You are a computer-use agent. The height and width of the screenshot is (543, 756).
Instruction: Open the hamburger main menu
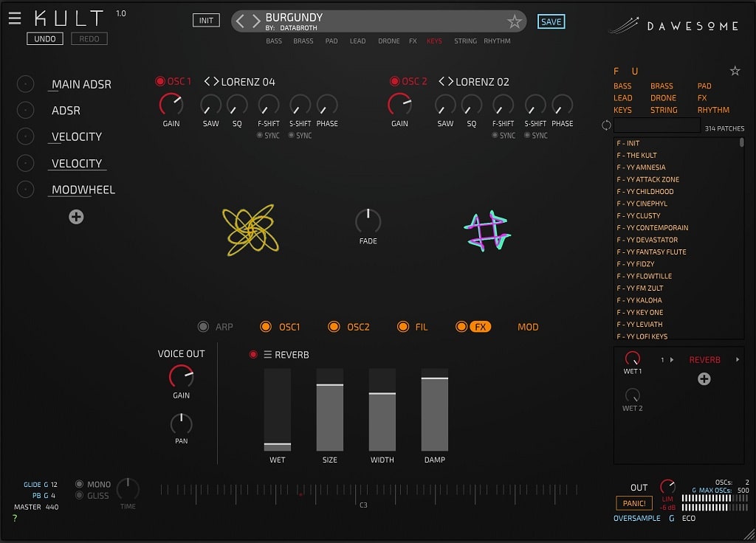[x=15, y=18]
